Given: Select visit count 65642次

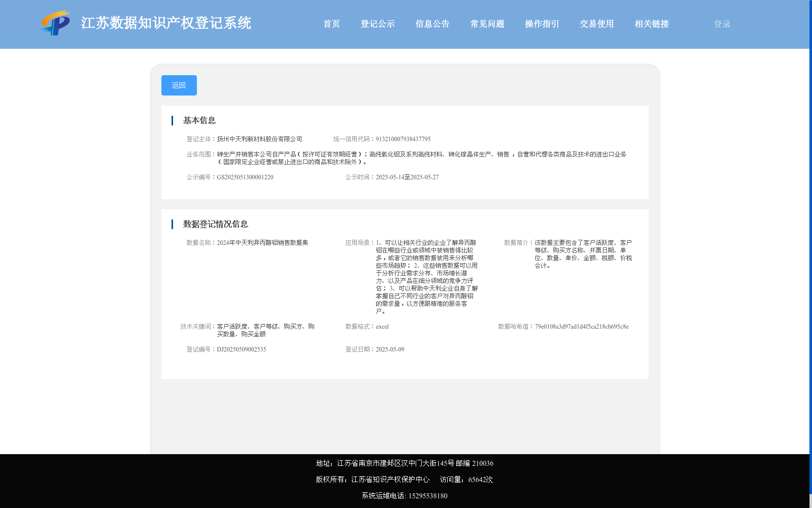Looking at the screenshot, I should click(x=480, y=480).
